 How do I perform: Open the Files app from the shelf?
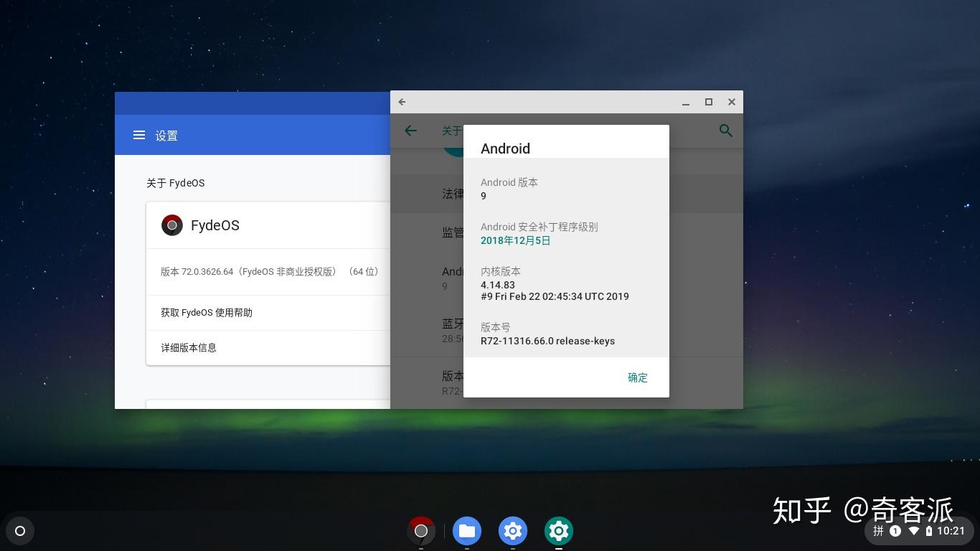click(x=467, y=531)
